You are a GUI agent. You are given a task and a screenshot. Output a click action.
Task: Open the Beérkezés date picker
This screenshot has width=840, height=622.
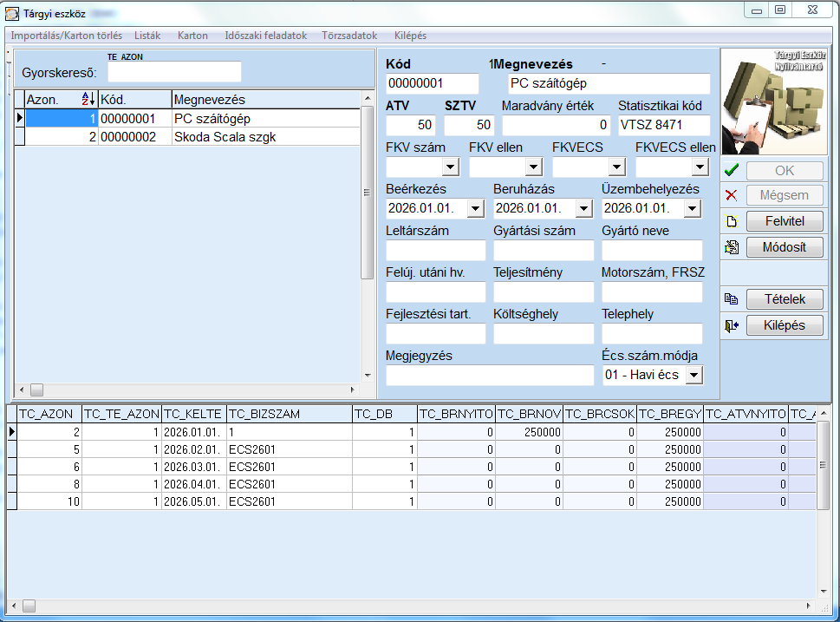click(476, 208)
